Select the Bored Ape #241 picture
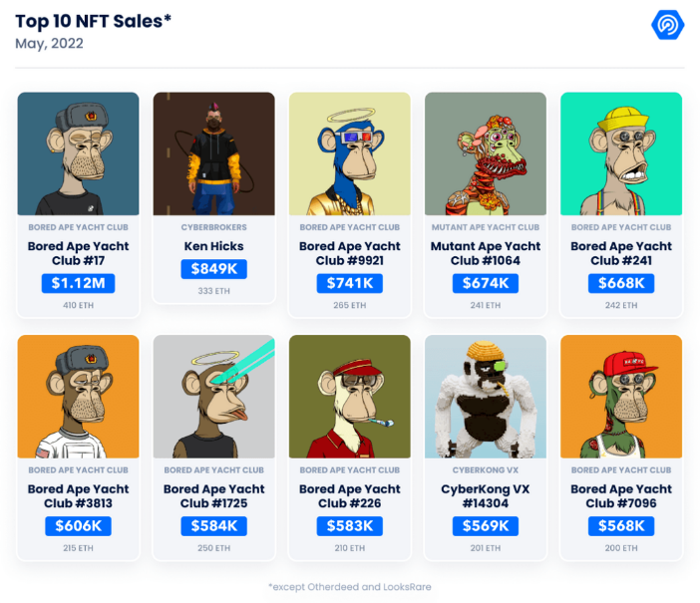700x603 pixels. [x=621, y=153]
